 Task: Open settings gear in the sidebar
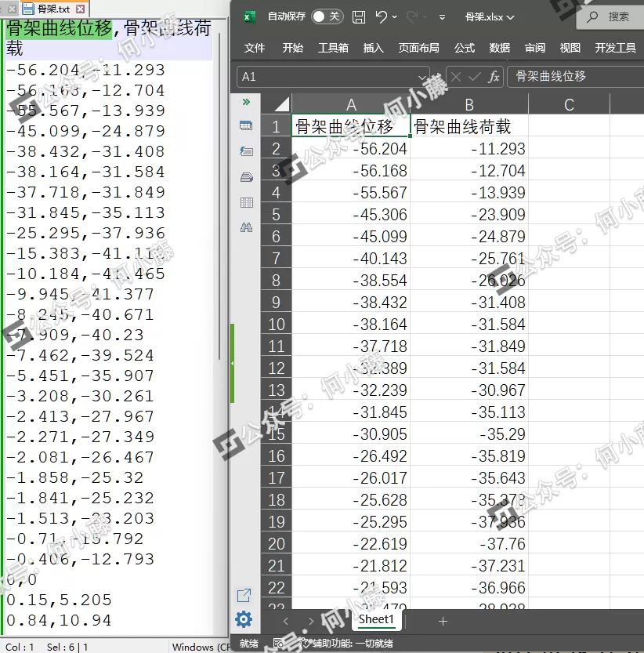coord(244,620)
